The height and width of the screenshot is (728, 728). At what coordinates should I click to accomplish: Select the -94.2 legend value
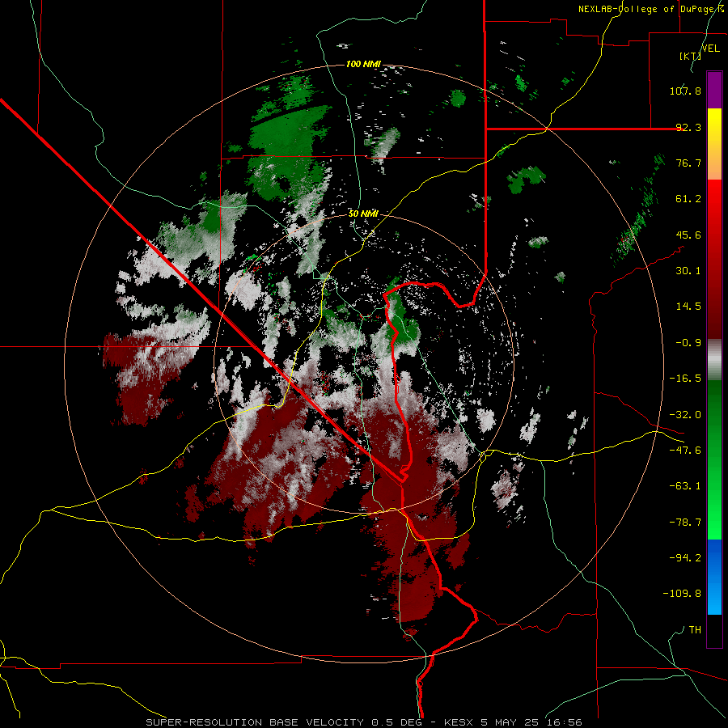pos(685,558)
